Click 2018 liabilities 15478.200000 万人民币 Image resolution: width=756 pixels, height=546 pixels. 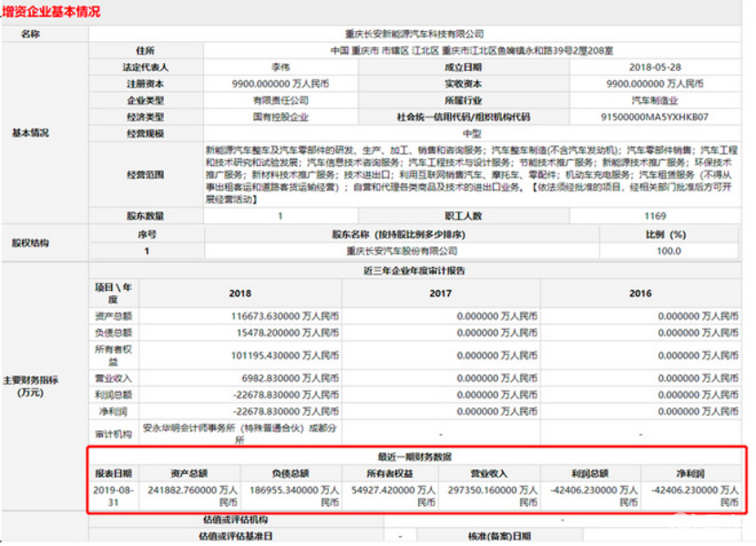[x=287, y=333]
